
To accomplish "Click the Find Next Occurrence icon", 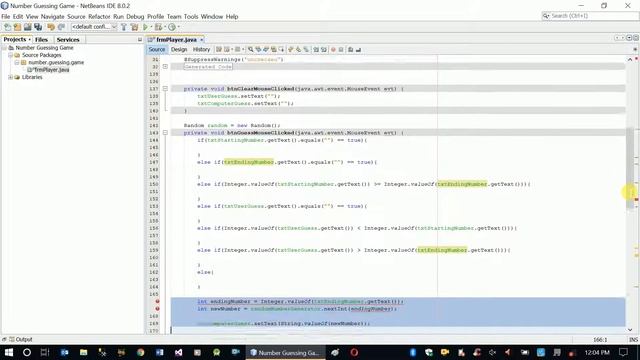I will (266, 49).
